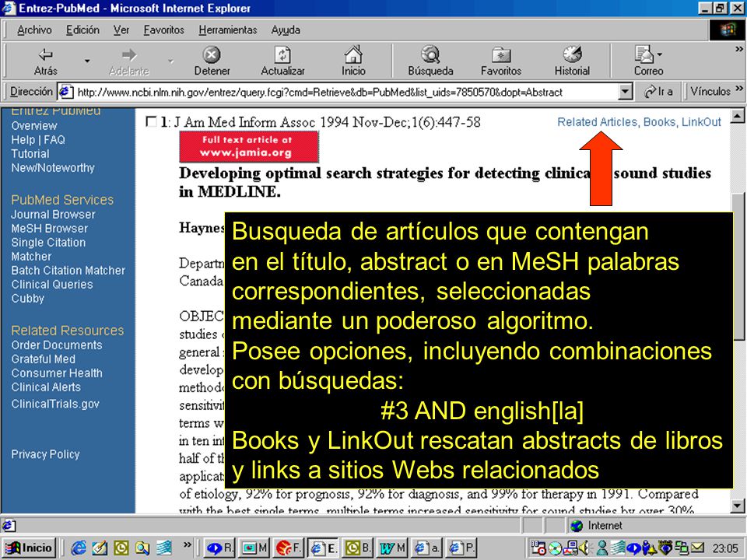Image resolution: width=747 pixels, height=560 pixels.
Task: Tick the checkbox for citation 1
Action: click(x=151, y=122)
